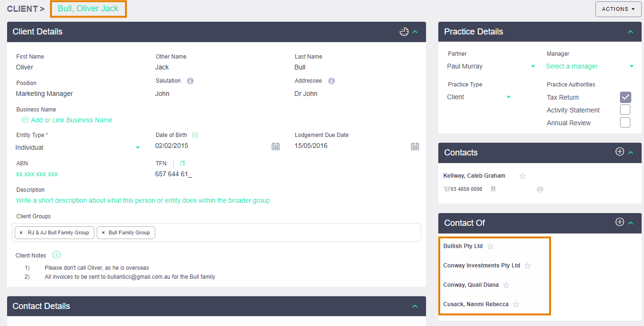The image size is (644, 326).
Task: Click the plus icon beside Date of Birth
Action: [195, 135]
